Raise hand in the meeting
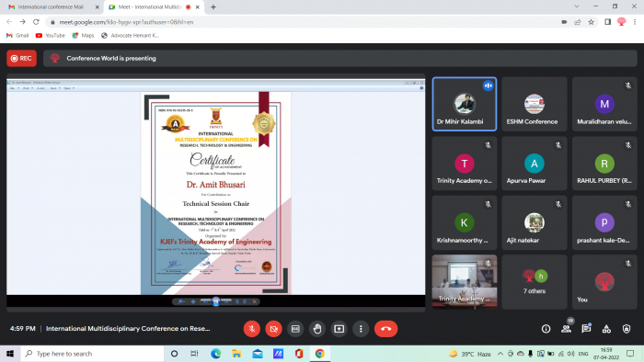The image size is (644, 362). point(317,329)
